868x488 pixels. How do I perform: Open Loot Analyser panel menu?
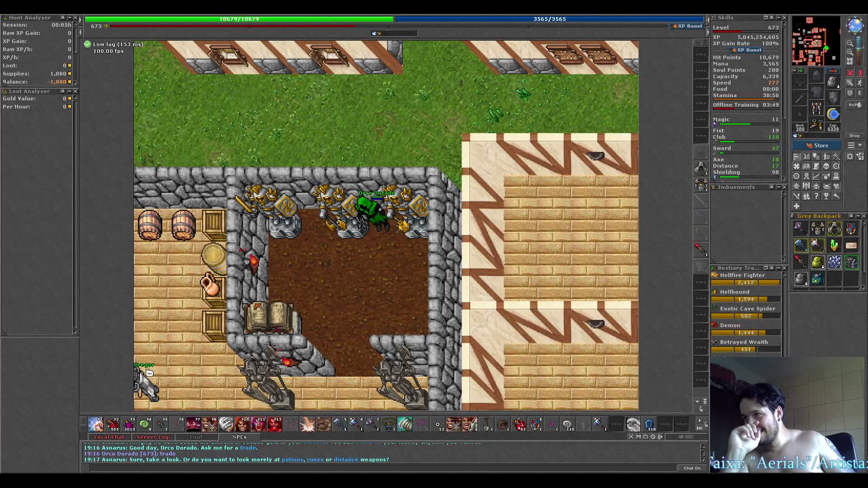[x=63, y=91]
